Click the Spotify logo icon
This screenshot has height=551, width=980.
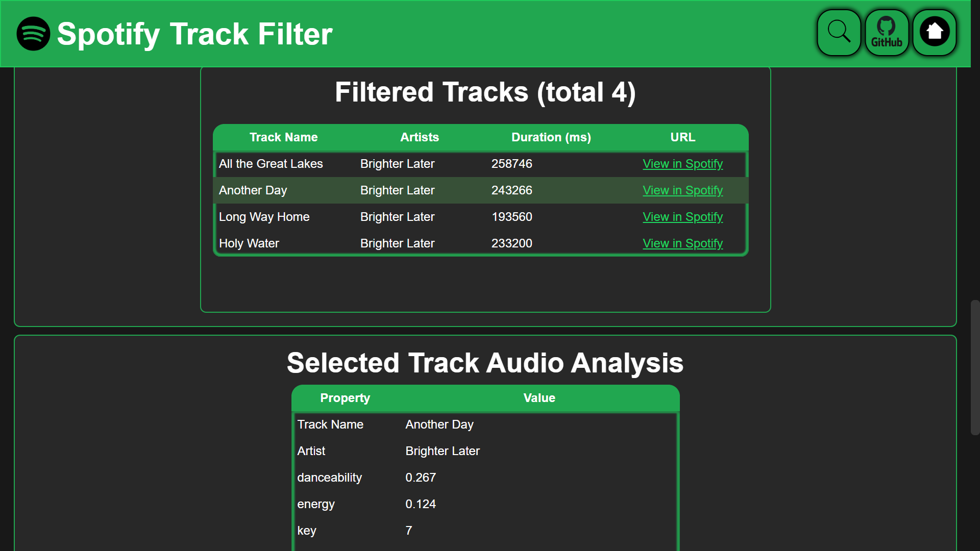(33, 34)
